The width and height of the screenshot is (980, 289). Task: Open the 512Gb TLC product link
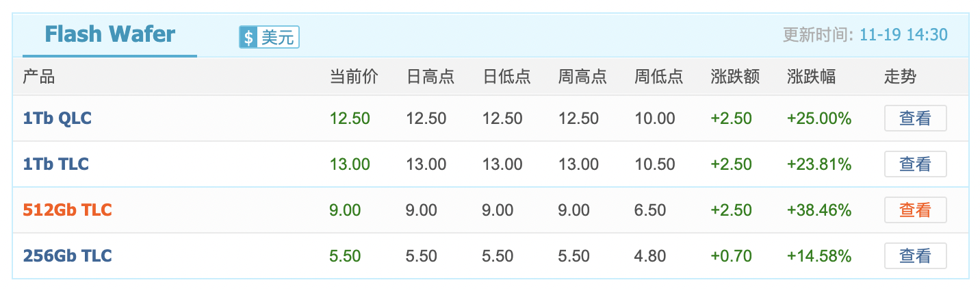point(67,210)
